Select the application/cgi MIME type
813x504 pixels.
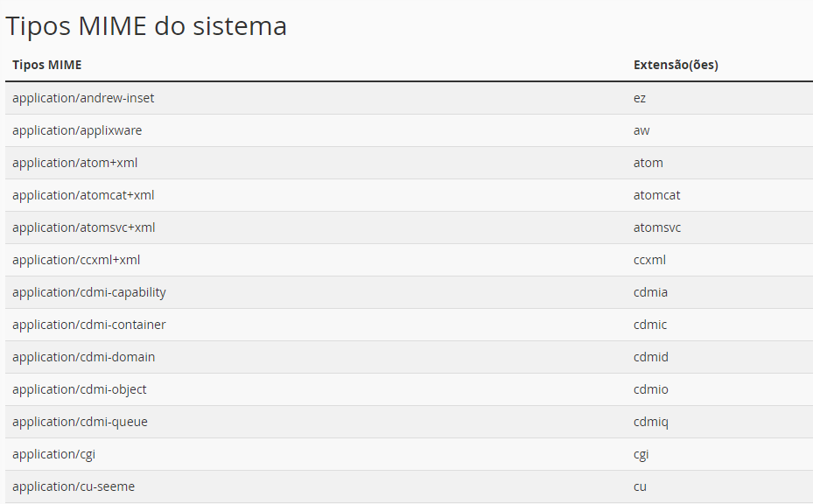tap(54, 455)
